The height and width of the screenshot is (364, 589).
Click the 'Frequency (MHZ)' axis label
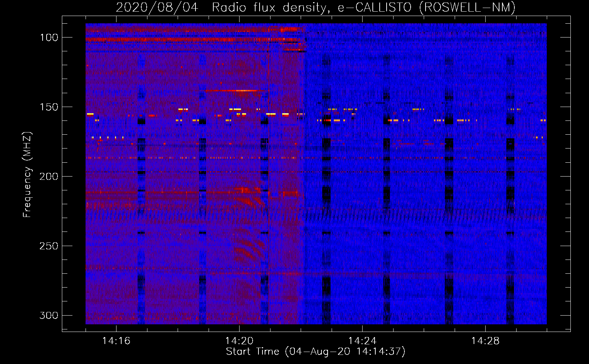(27, 174)
